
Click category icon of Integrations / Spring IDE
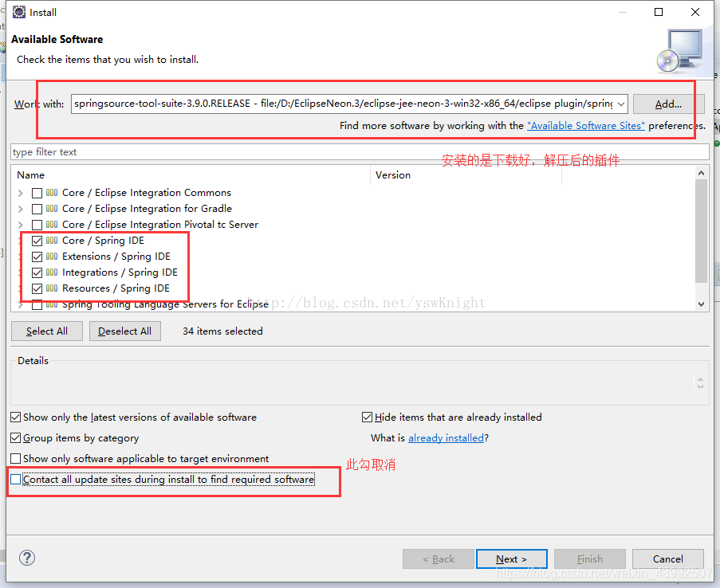(52, 272)
